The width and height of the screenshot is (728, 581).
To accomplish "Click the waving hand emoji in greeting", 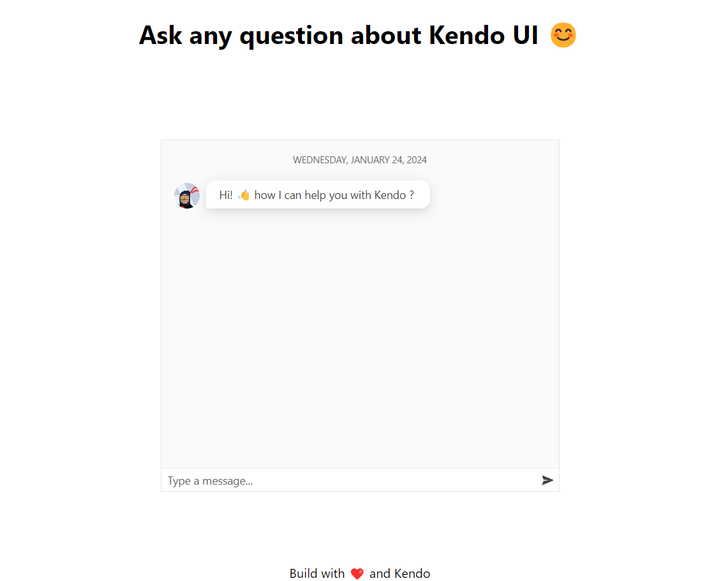I will (244, 195).
